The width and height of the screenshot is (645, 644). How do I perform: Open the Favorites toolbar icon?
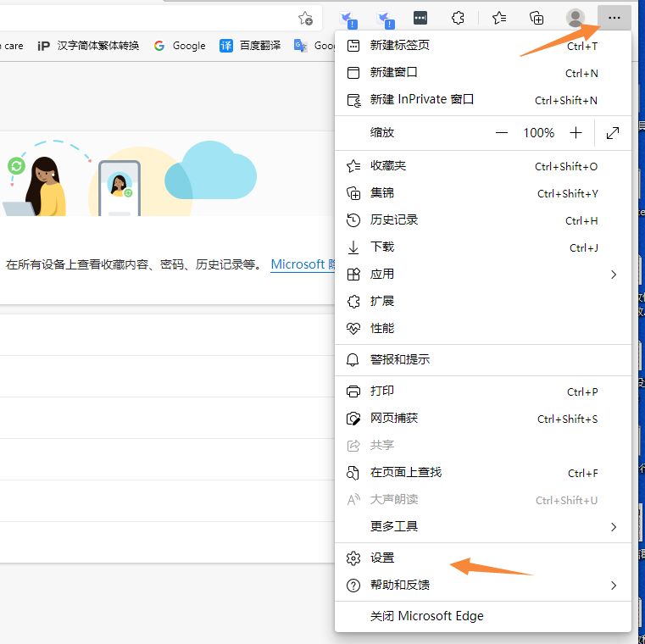pos(499,18)
